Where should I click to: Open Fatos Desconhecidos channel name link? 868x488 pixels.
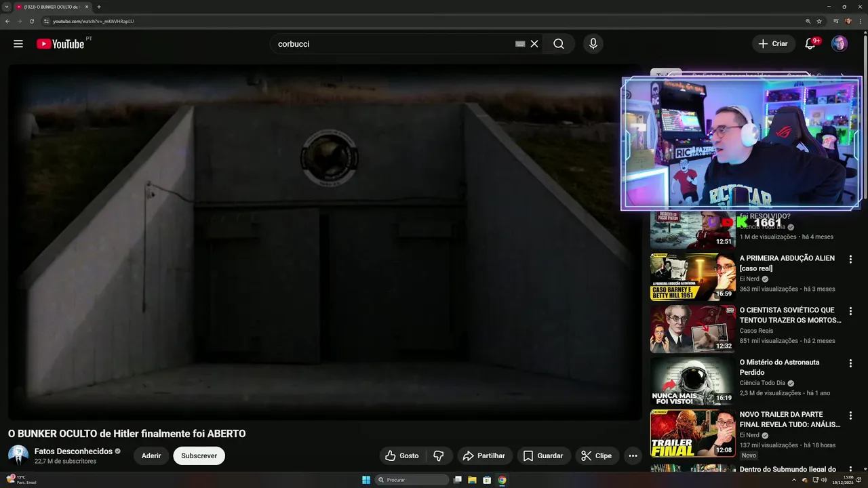tap(73, 451)
